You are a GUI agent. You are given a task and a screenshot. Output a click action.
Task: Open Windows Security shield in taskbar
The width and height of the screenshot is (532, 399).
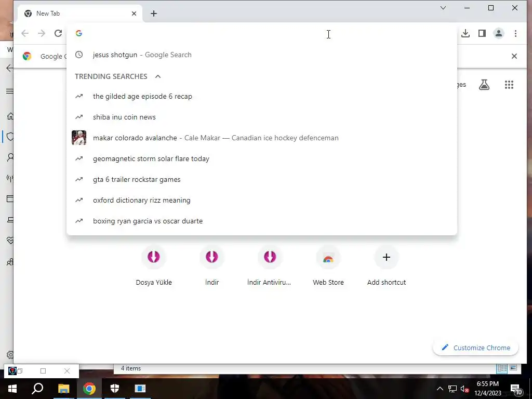115,389
